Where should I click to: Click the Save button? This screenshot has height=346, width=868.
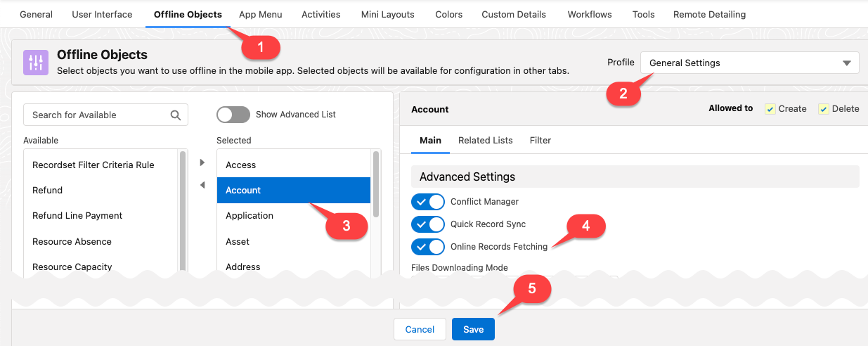tap(473, 329)
